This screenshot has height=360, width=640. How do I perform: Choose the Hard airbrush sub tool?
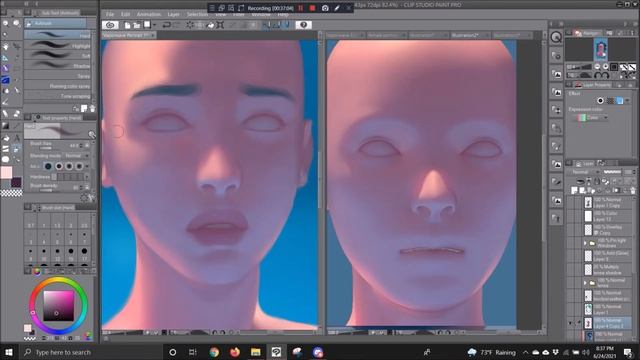click(x=58, y=36)
